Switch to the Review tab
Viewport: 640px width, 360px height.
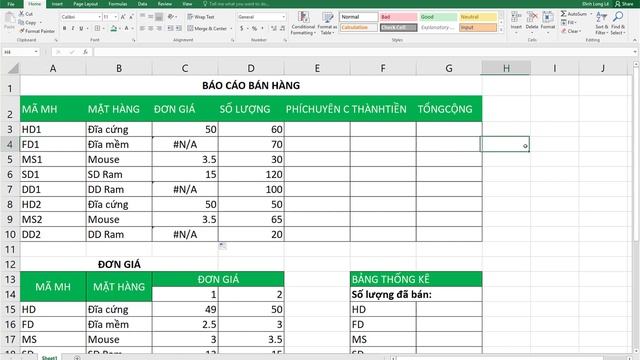click(x=165, y=4)
